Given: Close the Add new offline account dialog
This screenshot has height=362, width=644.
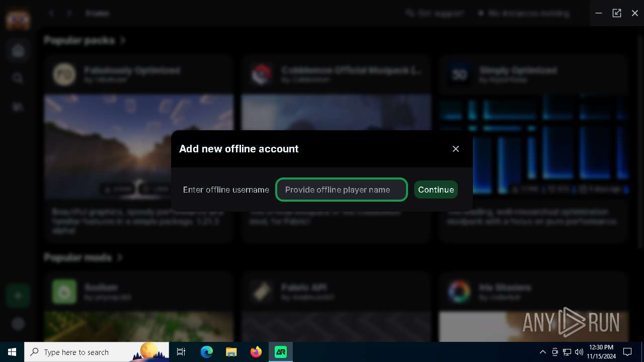Looking at the screenshot, I should (x=456, y=149).
